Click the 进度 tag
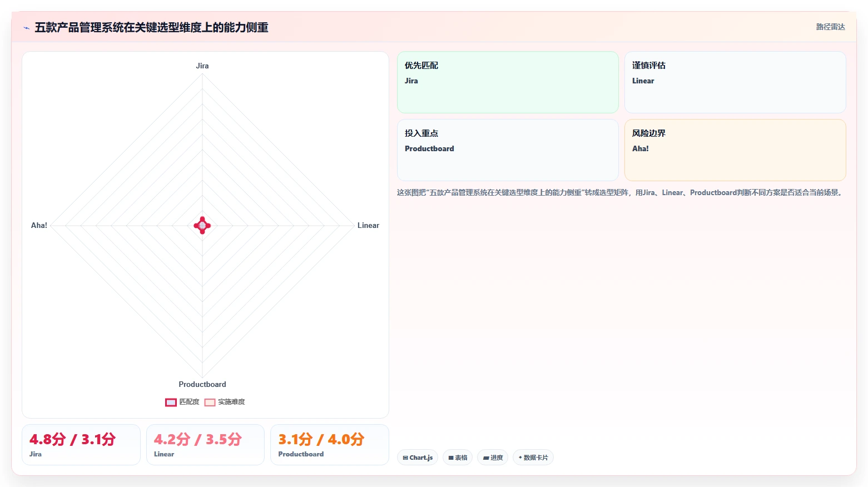868x487 pixels. (493, 458)
